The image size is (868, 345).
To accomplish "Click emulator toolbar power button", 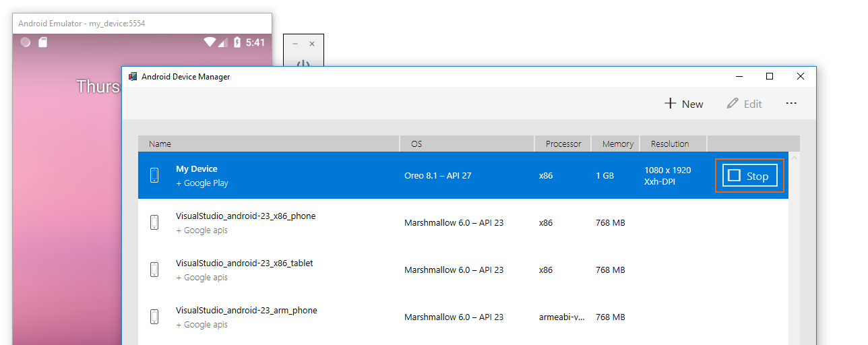I will tap(303, 64).
